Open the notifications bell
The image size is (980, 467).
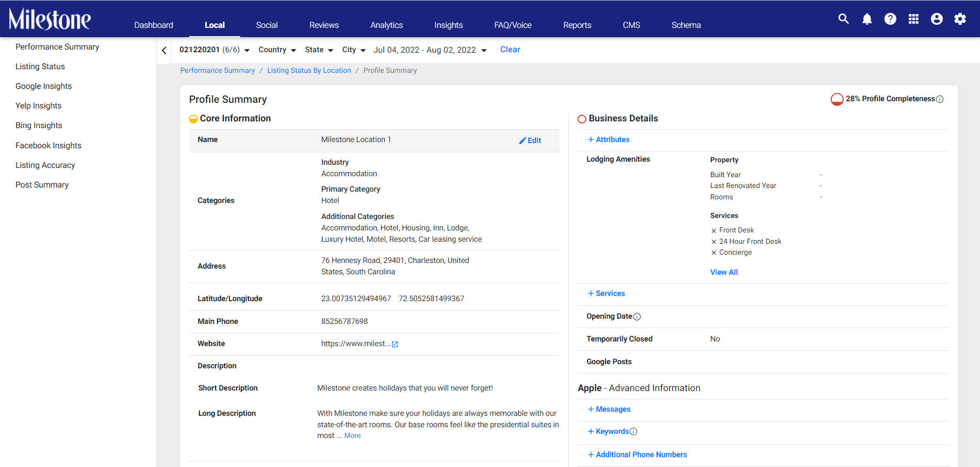[867, 19]
